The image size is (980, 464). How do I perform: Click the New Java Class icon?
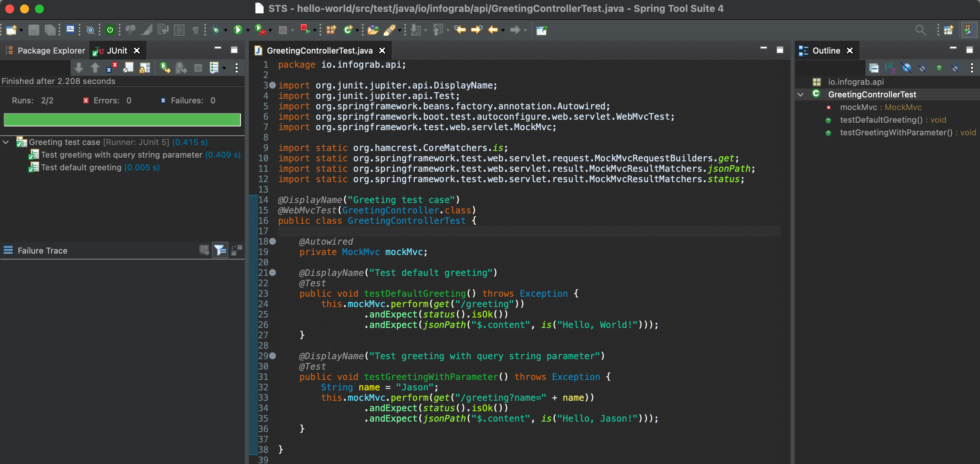[x=348, y=30]
